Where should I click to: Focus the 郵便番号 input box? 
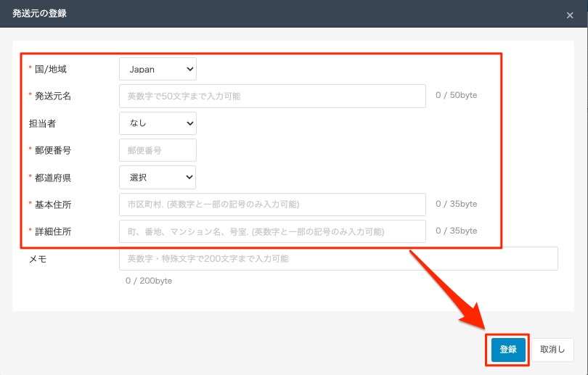tap(158, 150)
